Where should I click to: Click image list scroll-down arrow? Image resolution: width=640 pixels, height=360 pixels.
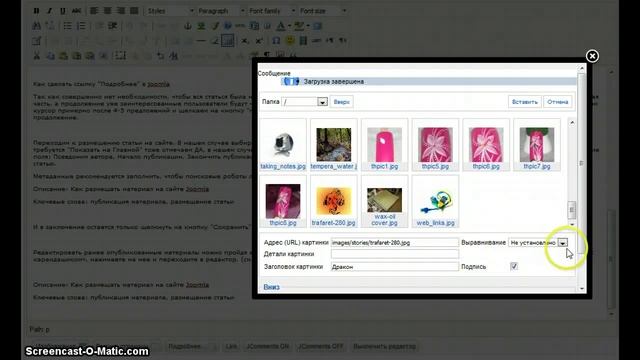[x=572, y=224]
